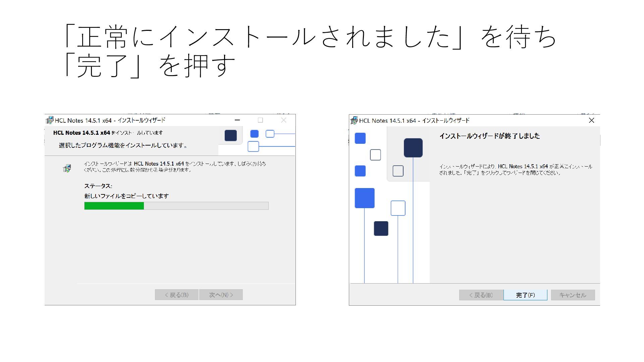Maximize the in-progress install wizard window
Viewport: 644px width, 362px height.
pos(260,120)
